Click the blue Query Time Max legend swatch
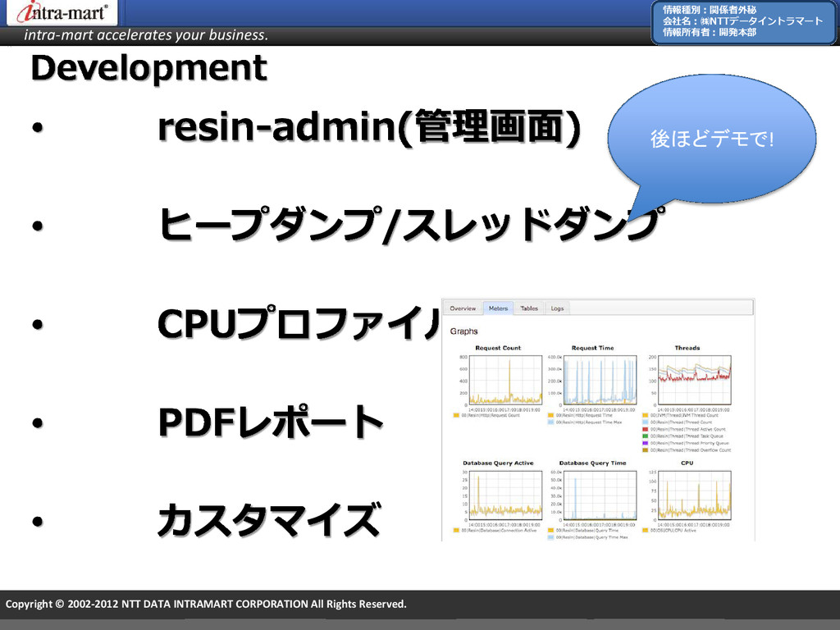 pos(550,537)
